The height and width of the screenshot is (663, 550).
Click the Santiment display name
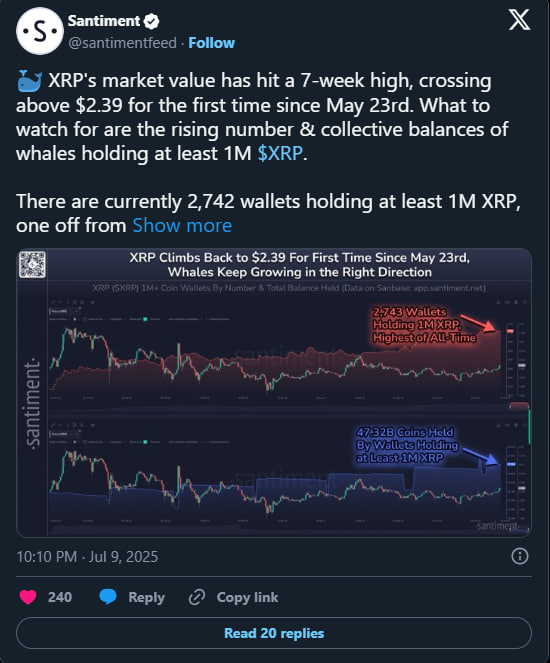(104, 21)
